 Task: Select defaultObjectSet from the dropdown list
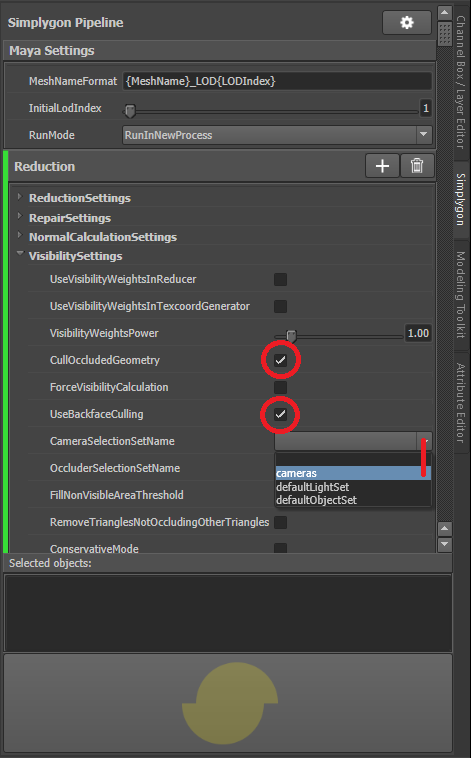[353, 500]
